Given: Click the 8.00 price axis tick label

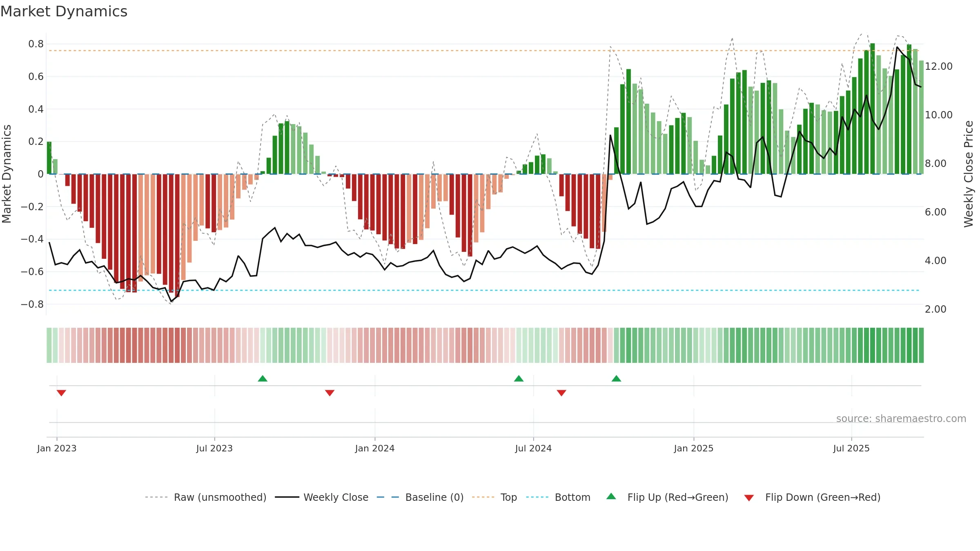Looking at the screenshot, I should tap(935, 163).
